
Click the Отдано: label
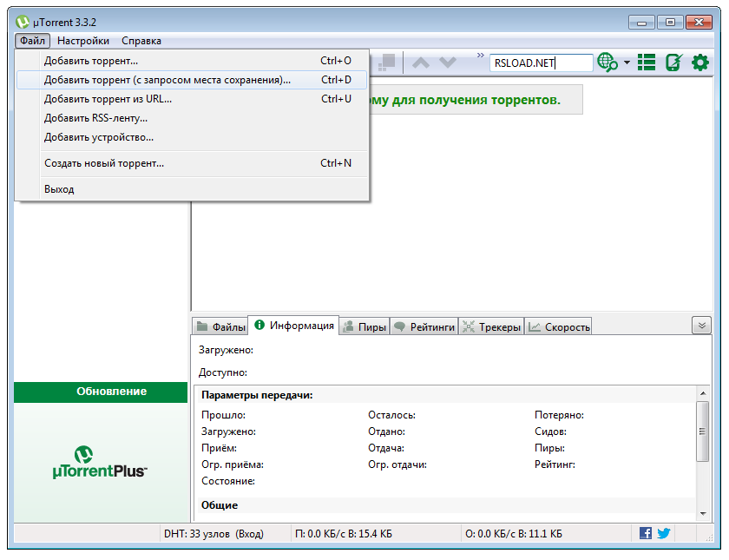point(386,432)
